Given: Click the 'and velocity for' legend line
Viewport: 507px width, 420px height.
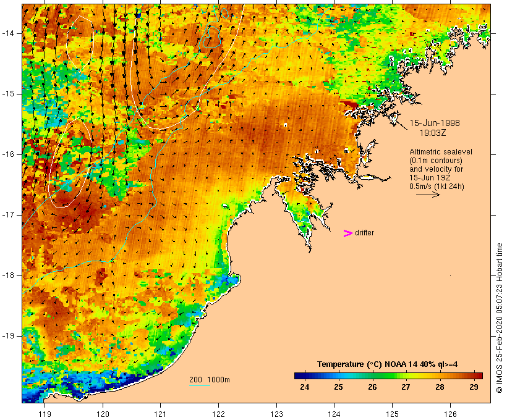Looking at the screenshot, I should 436,169.
